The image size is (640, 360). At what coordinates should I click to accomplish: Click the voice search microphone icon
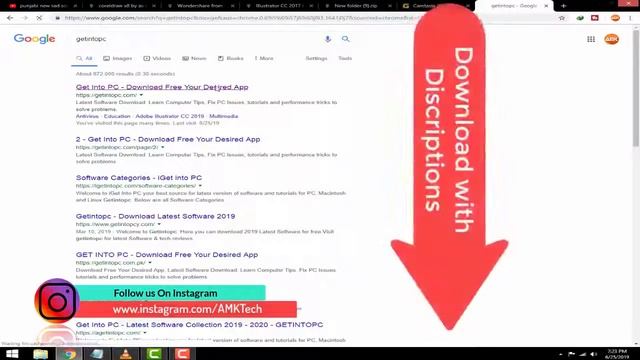coord(328,39)
